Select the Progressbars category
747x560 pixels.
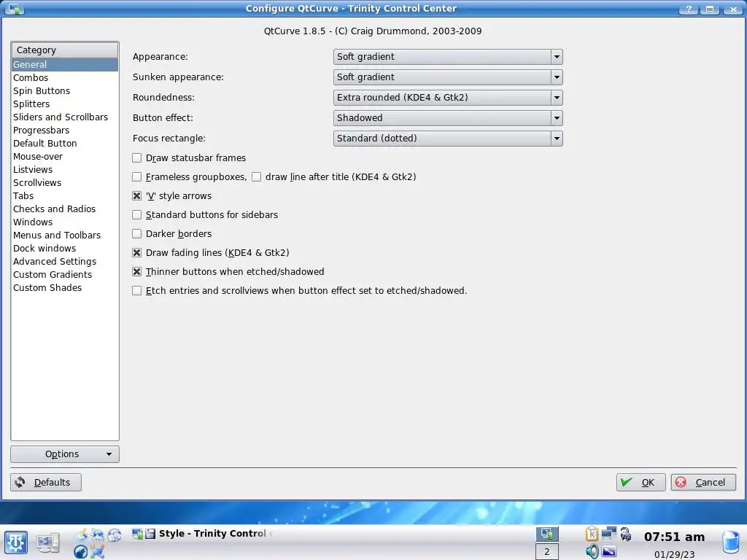[65, 130]
